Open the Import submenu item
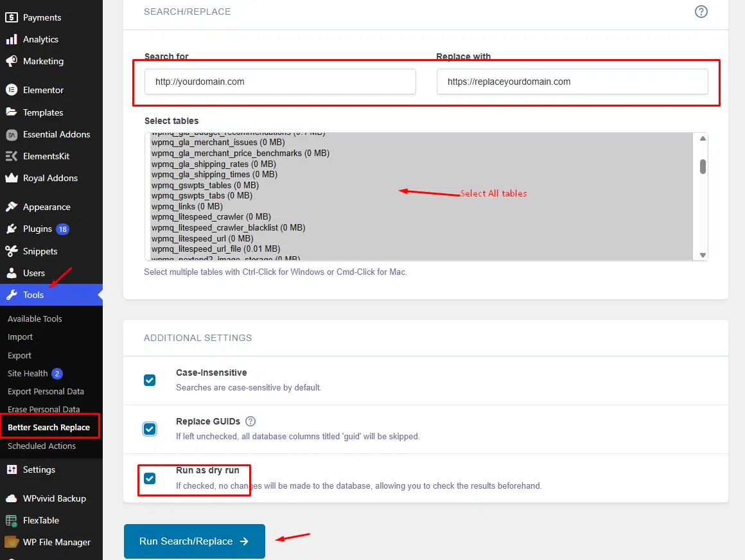The width and height of the screenshot is (745, 560). click(20, 337)
